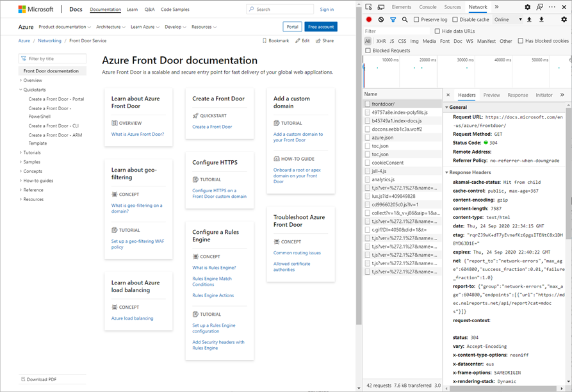This screenshot has height=392, width=572.
Task: Toggle device emulation toolbar
Action: pyautogui.click(x=381, y=7)
